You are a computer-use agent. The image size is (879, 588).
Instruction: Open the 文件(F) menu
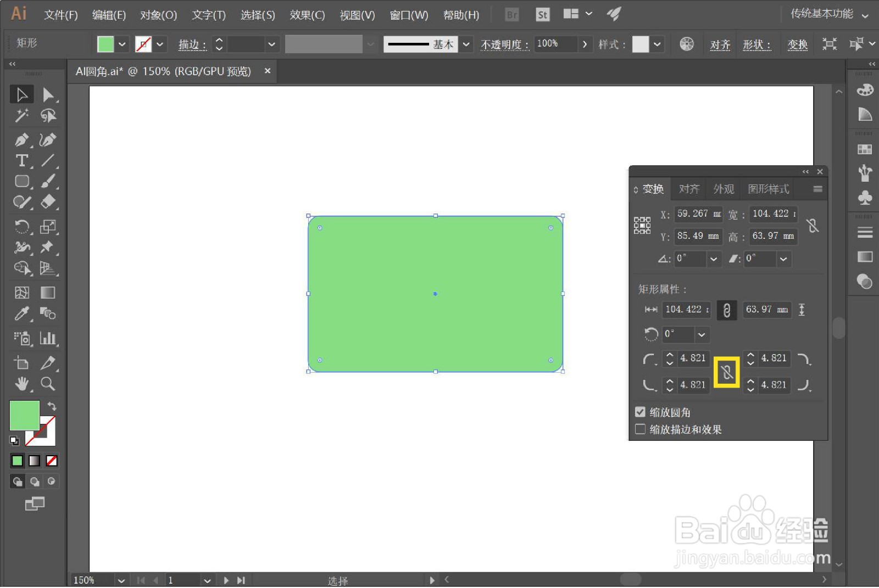[x=61, y=15]
